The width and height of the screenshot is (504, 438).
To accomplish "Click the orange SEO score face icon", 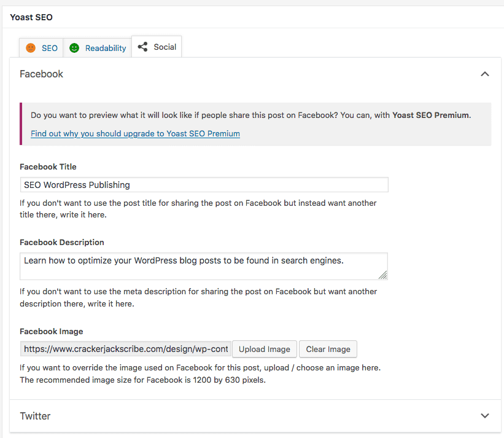I will click(31, 48).
